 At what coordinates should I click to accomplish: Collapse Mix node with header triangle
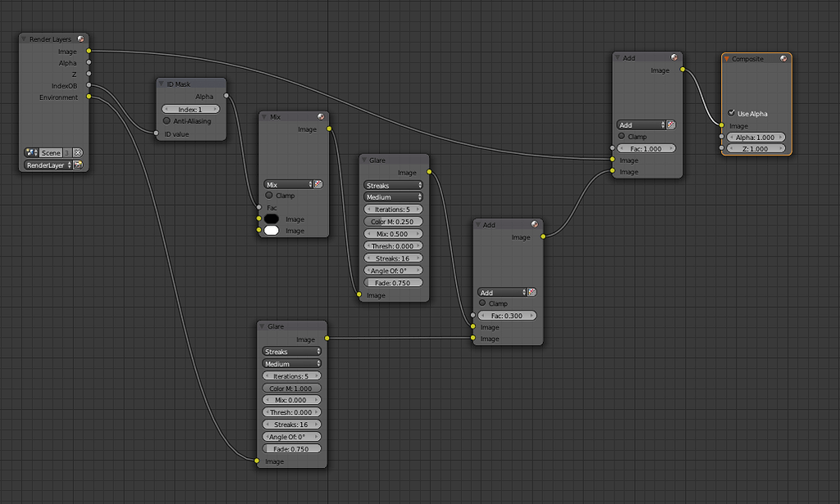point(263,116)
